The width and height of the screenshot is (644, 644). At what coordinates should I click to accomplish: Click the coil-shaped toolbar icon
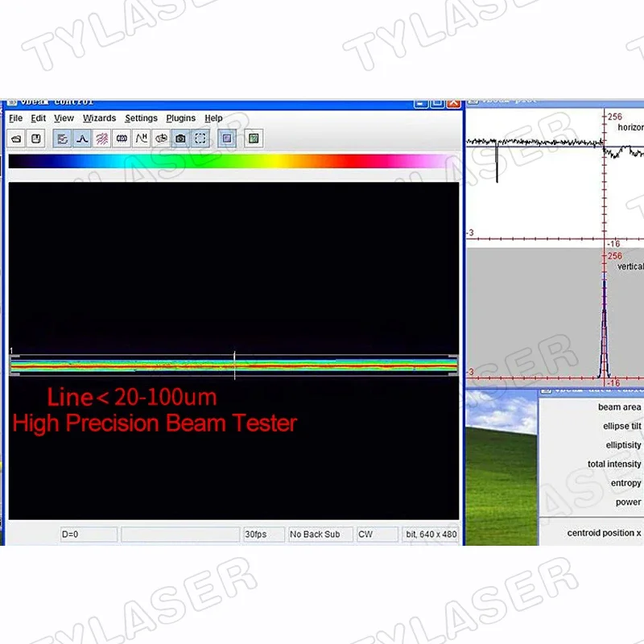point(122,138)
